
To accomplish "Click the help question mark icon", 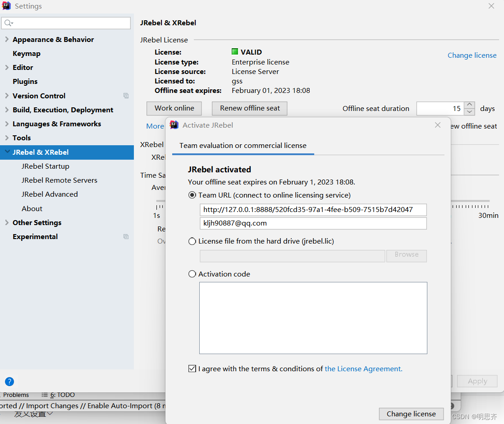I will [x=9, y=382].
